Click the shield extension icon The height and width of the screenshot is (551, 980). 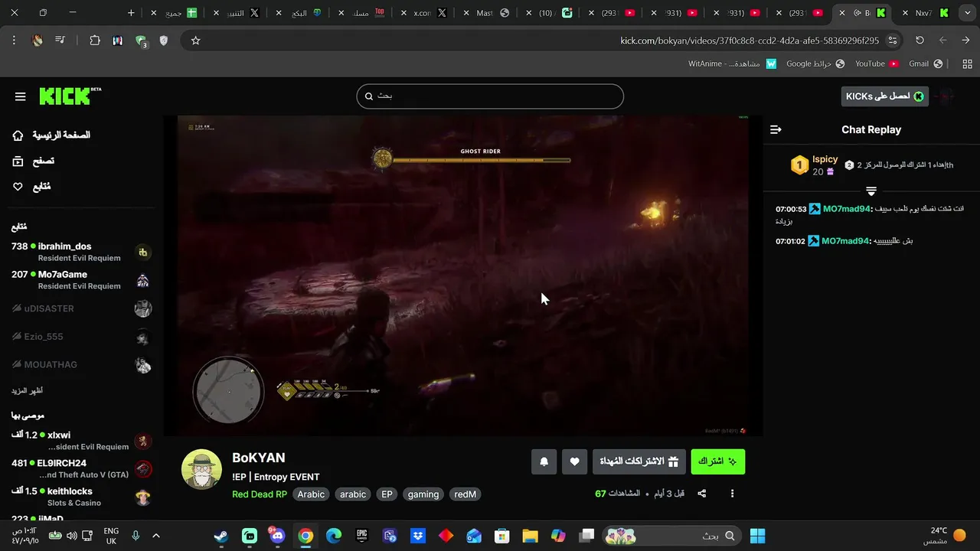click(x=163, y=41)
